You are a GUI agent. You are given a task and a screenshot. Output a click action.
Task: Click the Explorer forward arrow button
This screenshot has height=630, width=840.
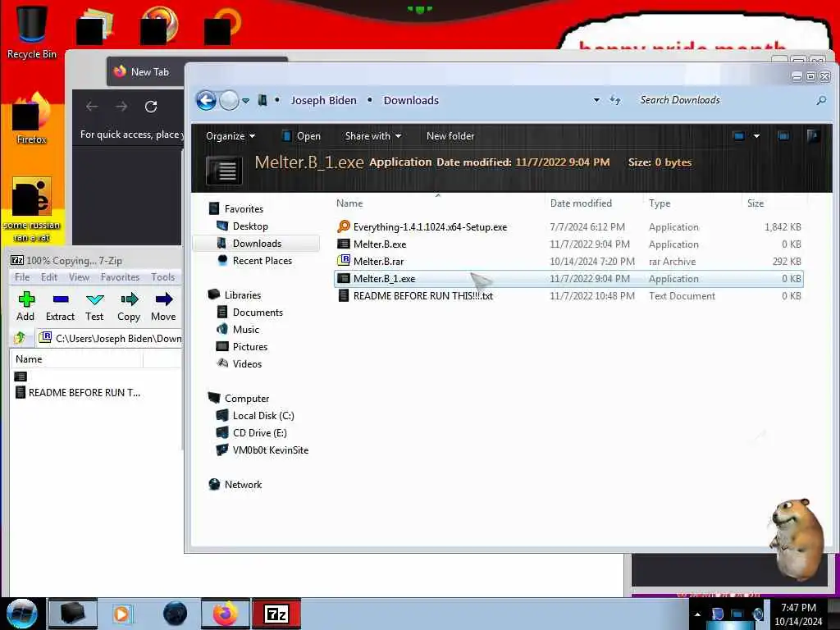pos(230,100)
